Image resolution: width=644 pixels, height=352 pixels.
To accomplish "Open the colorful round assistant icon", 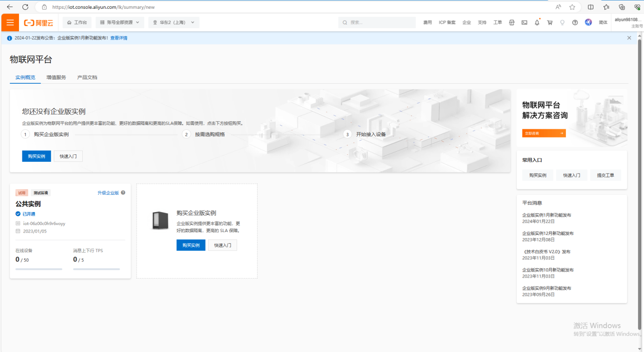I will pos(588,22).
